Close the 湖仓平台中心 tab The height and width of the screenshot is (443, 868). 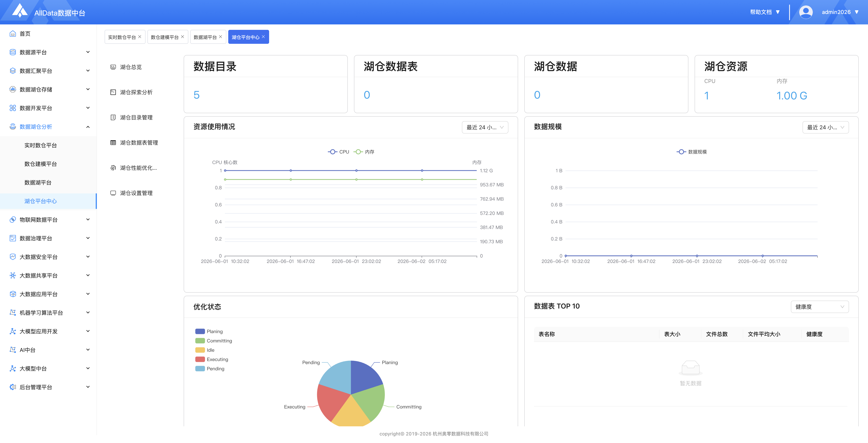(x=263, y=37)
